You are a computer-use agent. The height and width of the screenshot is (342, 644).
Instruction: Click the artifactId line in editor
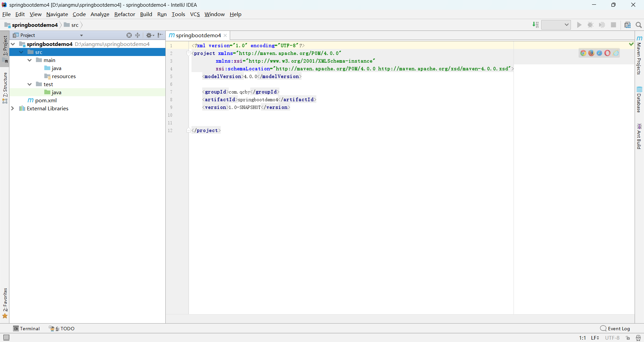point(259,100)
